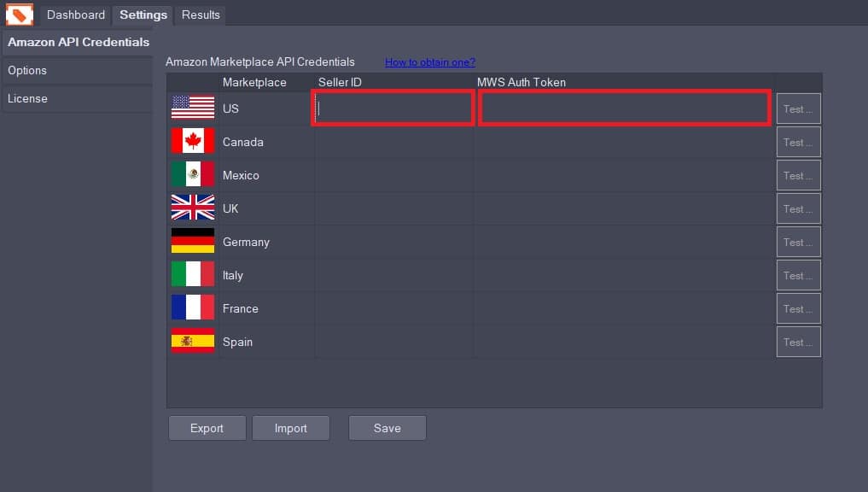
Task: Click the 'Amazon Marketplace API Credentials' heading
Action: (259, 62)
